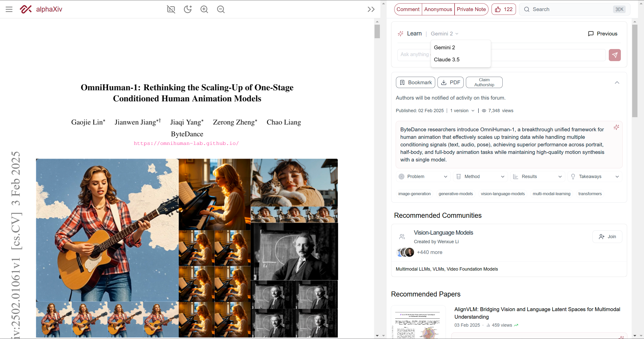Click the community group icon

pos(402,237)
